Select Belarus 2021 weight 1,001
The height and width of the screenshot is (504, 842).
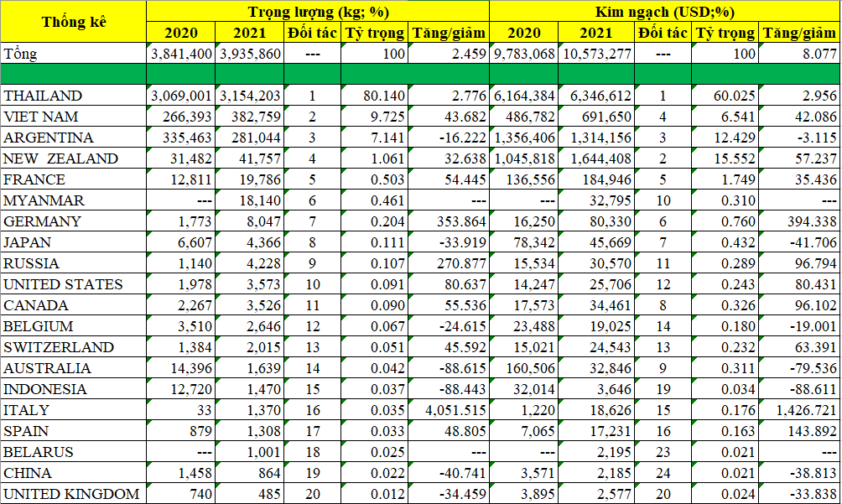(250, 451)
